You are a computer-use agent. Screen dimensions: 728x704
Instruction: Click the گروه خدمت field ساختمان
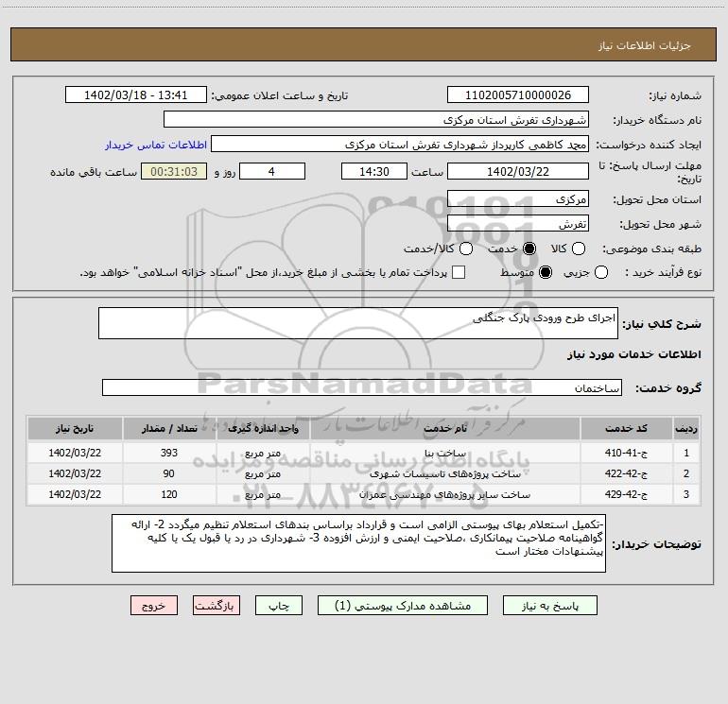tap(362, 387)
